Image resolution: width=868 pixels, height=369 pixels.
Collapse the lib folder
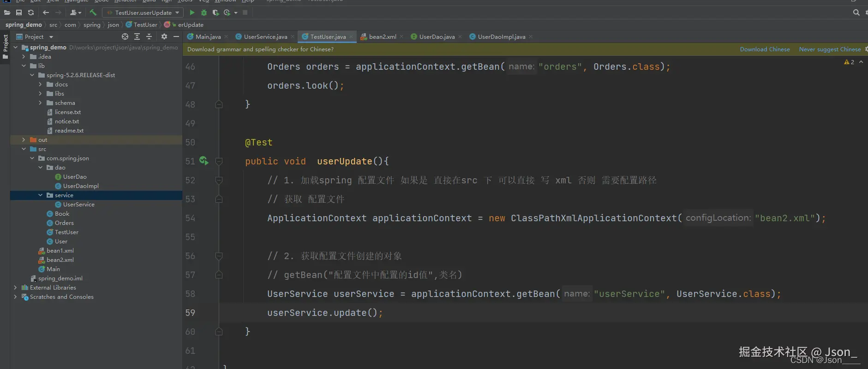pos(24,66)
